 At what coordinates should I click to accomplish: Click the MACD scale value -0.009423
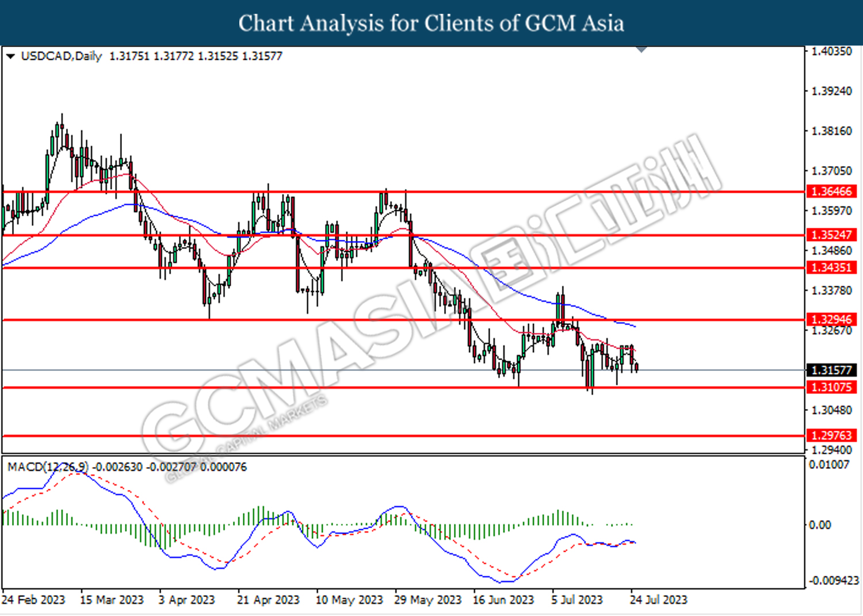pos(833,580)
